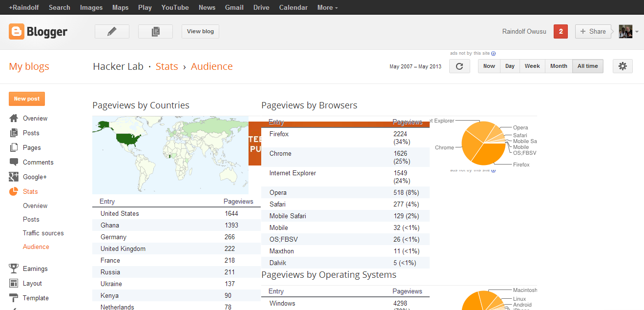
Task: Open Search in Google bar
Action: click(x=60, y=7)
